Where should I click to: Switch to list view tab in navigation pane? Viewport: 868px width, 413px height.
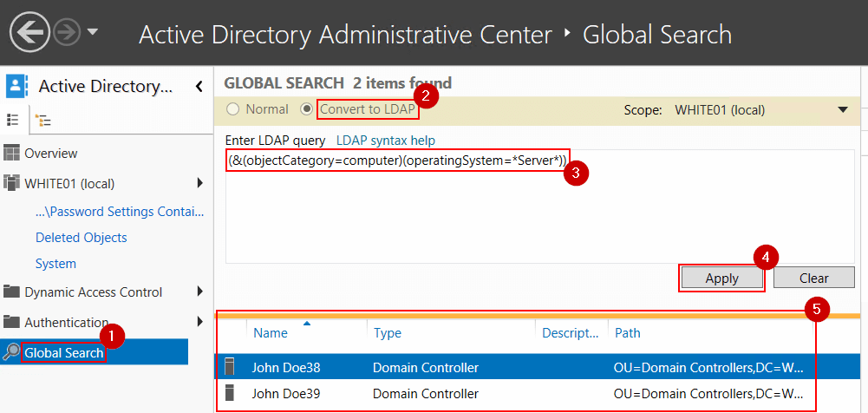(12, 120)
